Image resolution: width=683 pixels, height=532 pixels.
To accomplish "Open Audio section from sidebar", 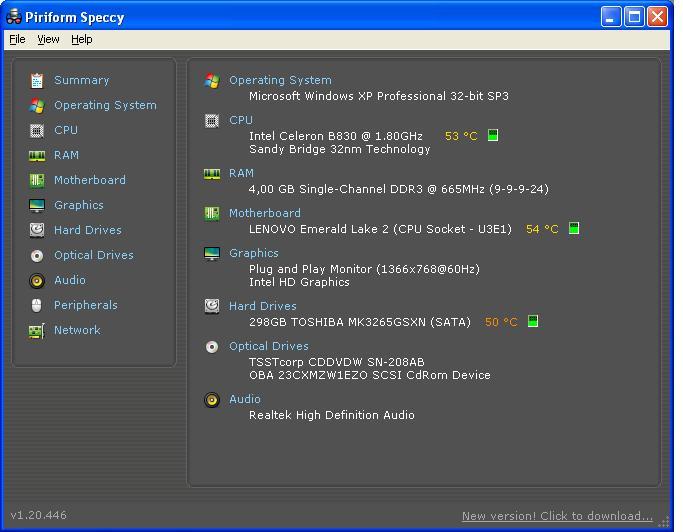I will click(70, 280).
